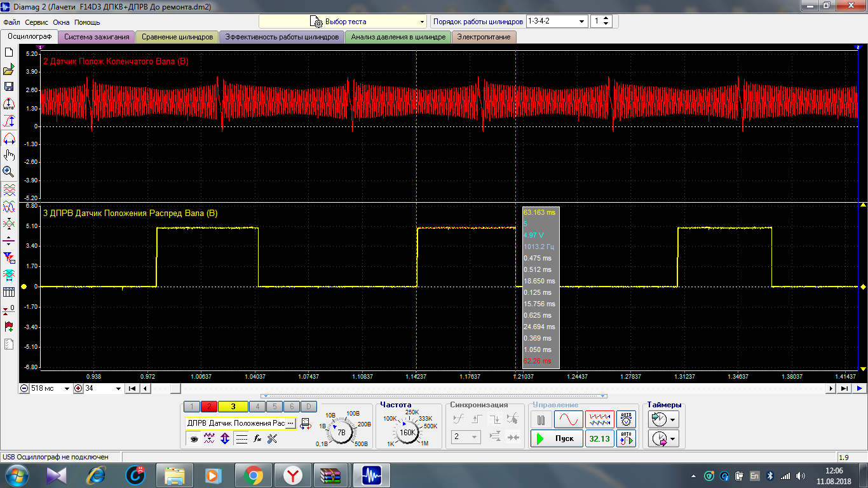Viewport: 868px width, 488px height.
Task: Select the D channel button
Action: point(308,407)
